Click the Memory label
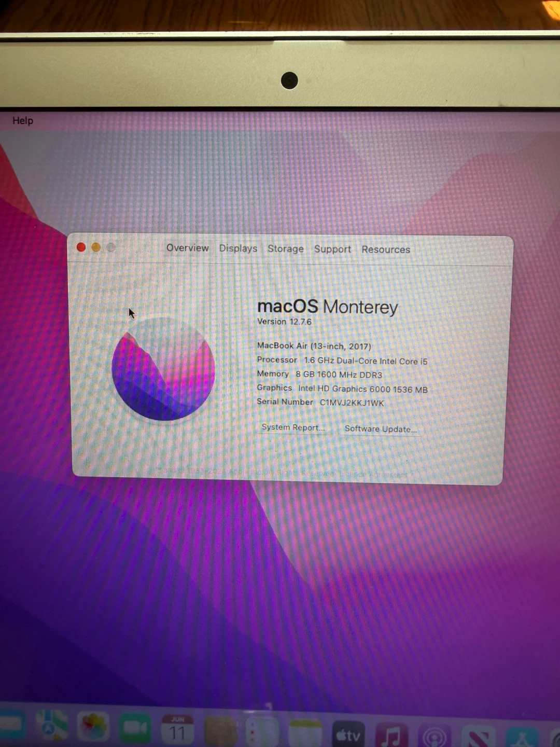Image resolution: width=560 pixels, height=747 pixels. tap(273, 374)
